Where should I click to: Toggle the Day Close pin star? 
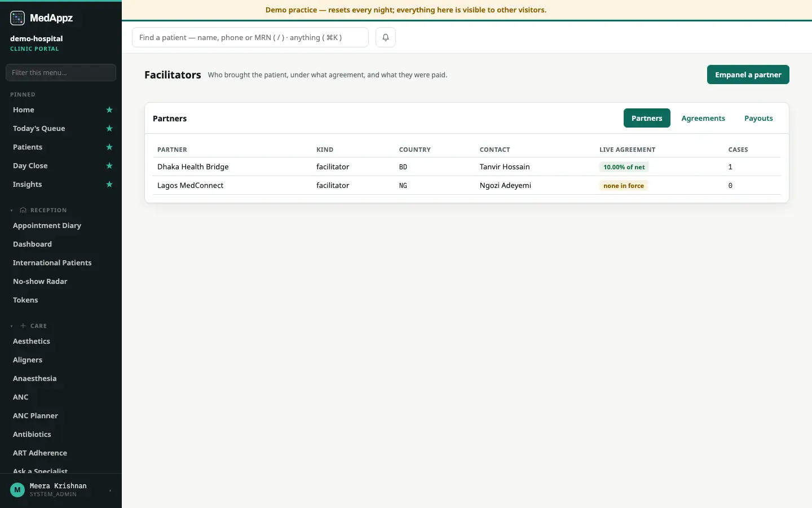click(109, 166)
